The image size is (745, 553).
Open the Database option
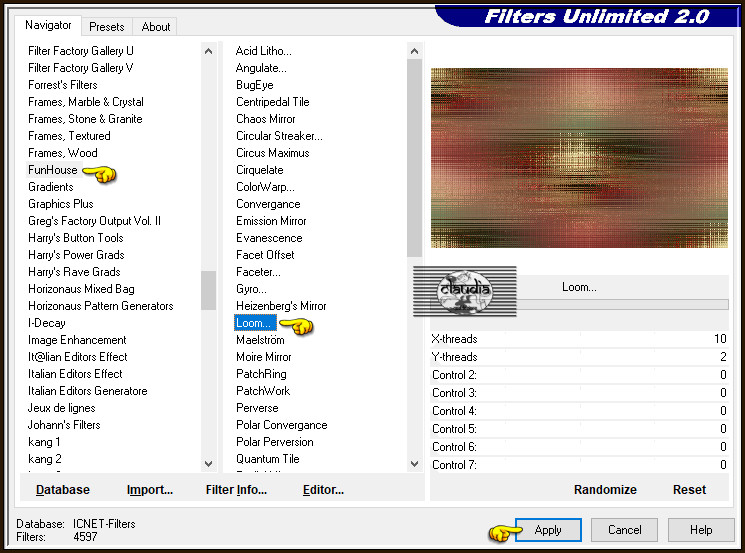63,490
